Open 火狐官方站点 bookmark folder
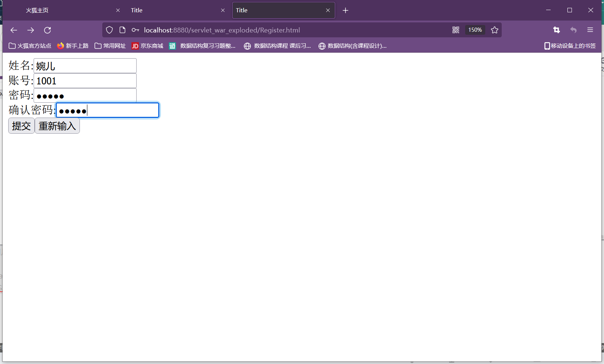 [30, 46]
